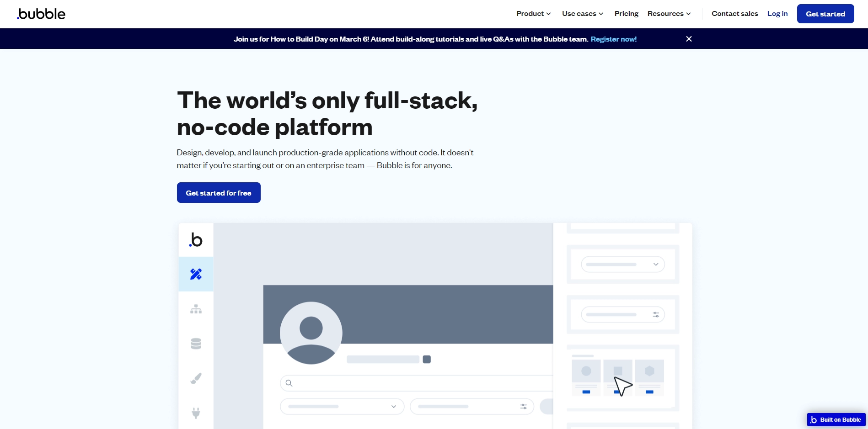Image resolution: width=868 pixels, height=429 pixels.
Task: Open the dropdown in the right property panel
Action: point(623,264)
